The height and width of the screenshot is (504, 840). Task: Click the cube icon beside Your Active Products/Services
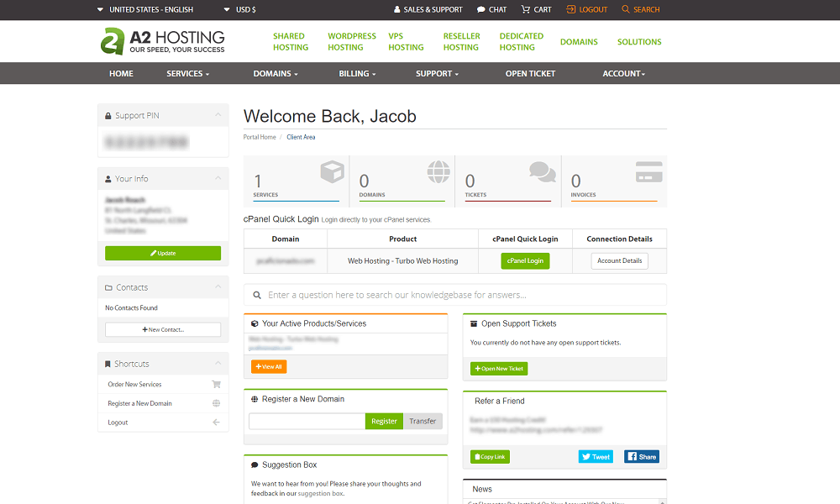tap(255, 323)
